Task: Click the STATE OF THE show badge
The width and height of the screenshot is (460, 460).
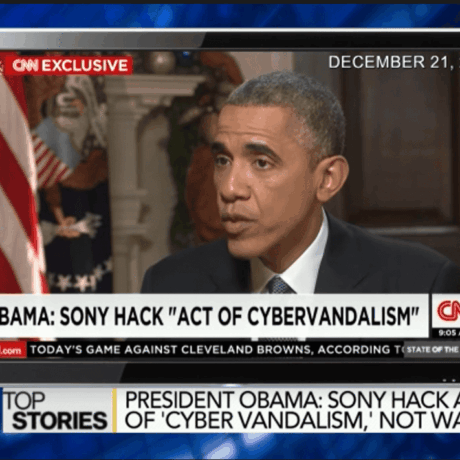Action: pyautogui.click(x=432, y=350)
